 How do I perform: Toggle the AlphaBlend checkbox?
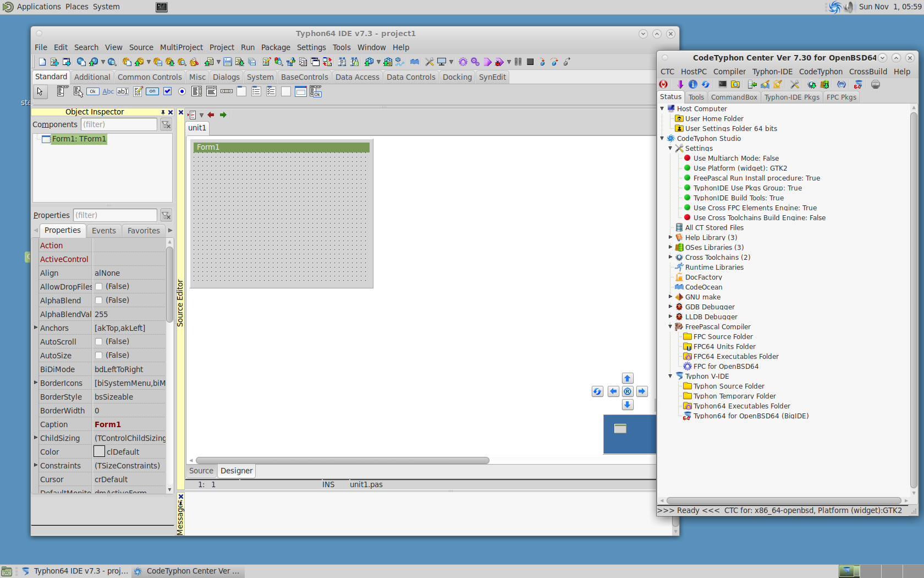tap(99, 301)
